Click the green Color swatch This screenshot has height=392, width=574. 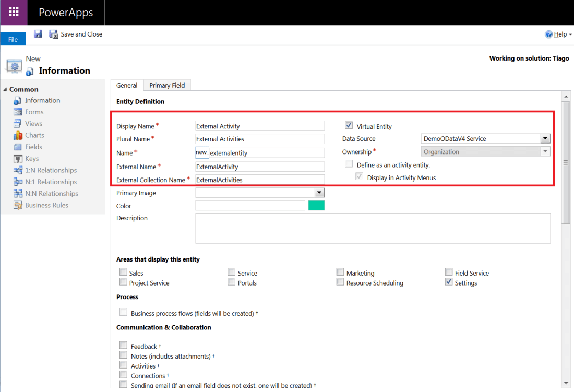pos(316,206)
